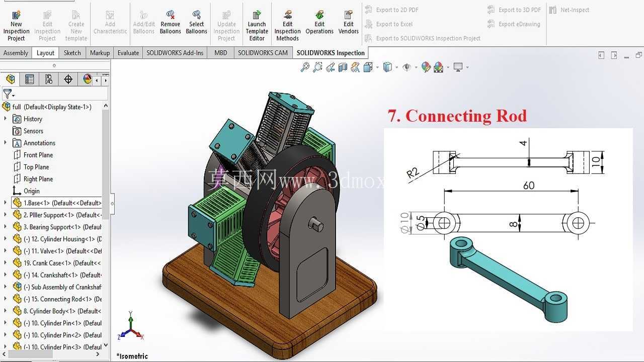The height and width of the screenshot is (362, 644).
Task: Switch to the MBD tab
Action: point(220,53)
